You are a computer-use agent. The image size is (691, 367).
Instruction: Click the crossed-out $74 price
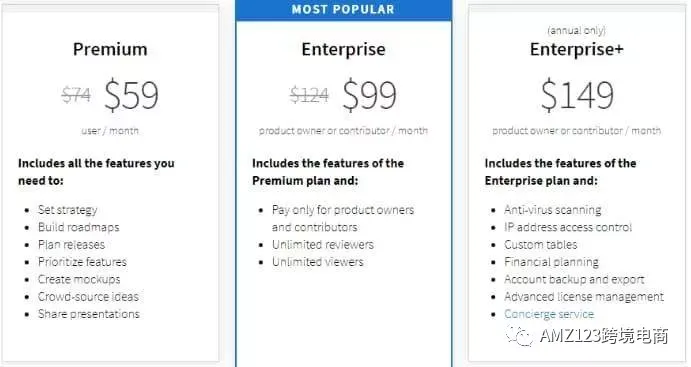[76, 95]
